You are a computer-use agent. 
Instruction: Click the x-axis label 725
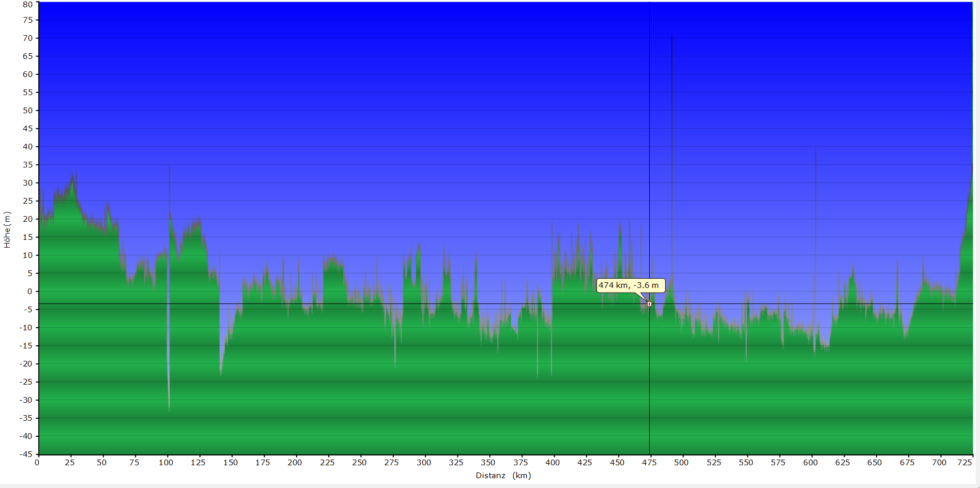(x=964, y=463)
